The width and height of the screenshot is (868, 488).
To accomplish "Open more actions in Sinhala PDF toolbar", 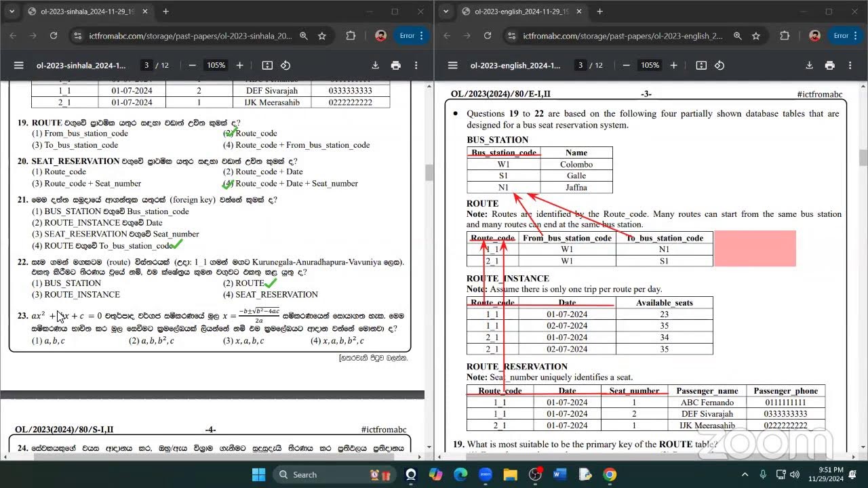I will [416, 65].
